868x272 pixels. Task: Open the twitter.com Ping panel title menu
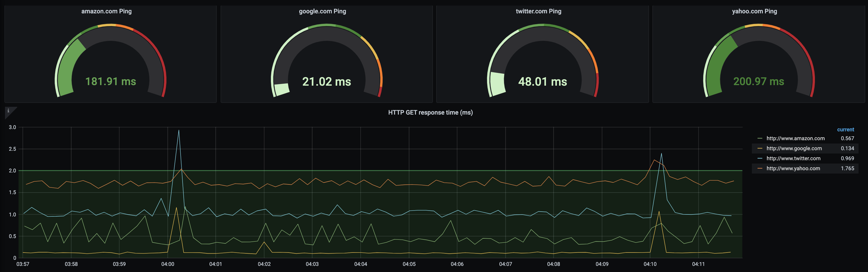click(538, 11)
